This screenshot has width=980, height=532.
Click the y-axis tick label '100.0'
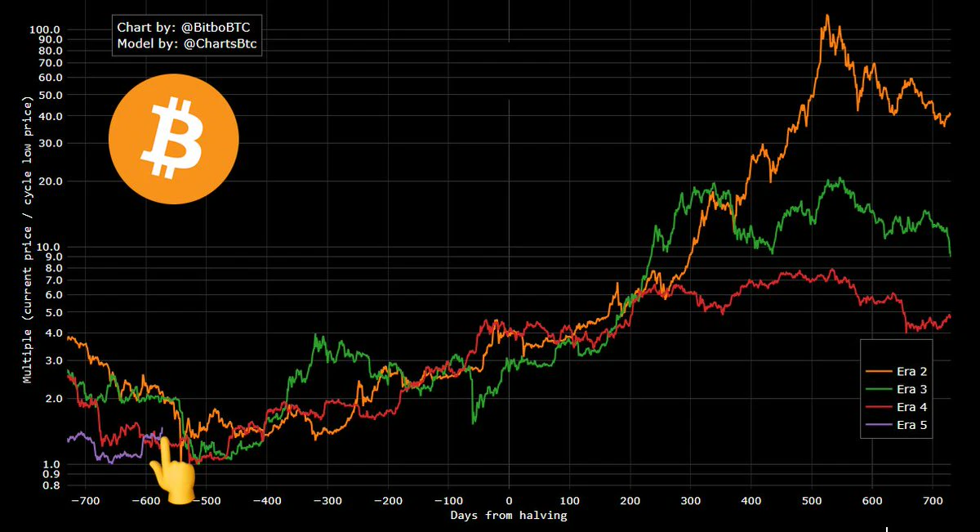[45, 30]
